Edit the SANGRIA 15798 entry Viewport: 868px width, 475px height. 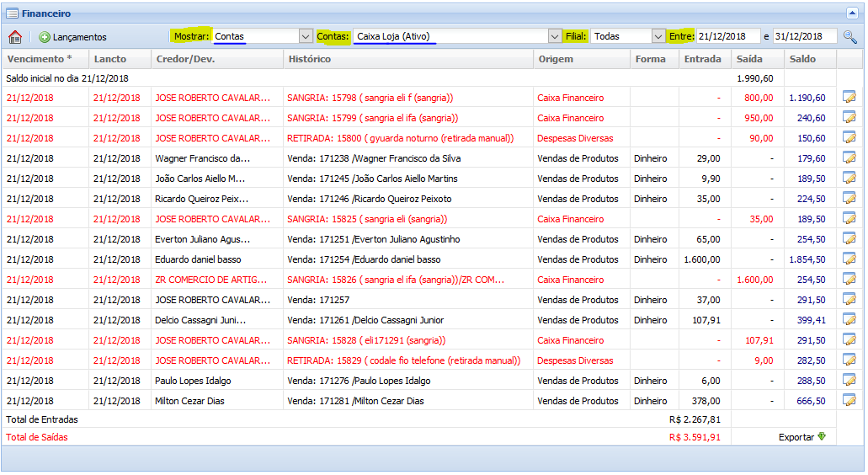pos(849,97)
